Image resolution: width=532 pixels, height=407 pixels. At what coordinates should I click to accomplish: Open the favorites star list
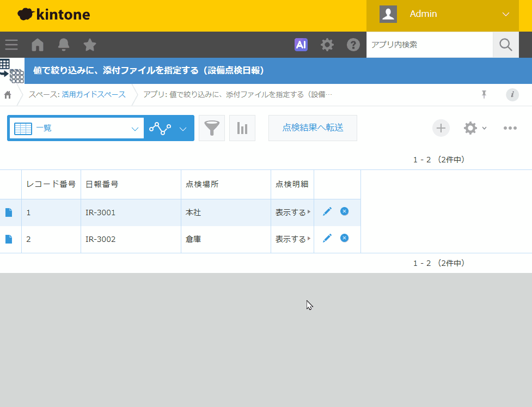click(x=89, y=45)
